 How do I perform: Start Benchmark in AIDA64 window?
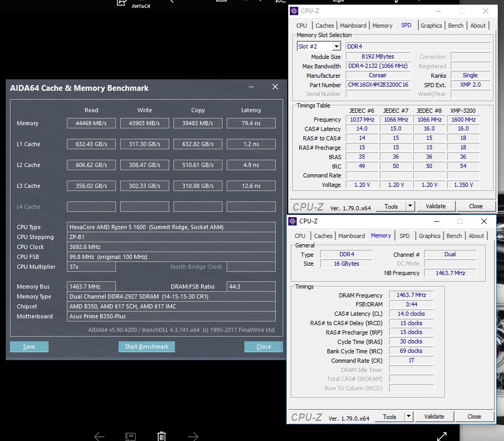click(147, 347)
